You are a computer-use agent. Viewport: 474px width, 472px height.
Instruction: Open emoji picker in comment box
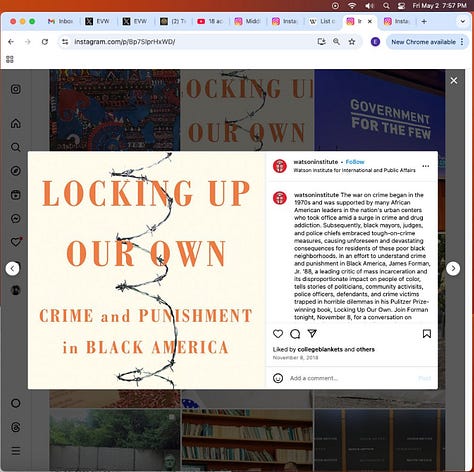coord(278,378)
